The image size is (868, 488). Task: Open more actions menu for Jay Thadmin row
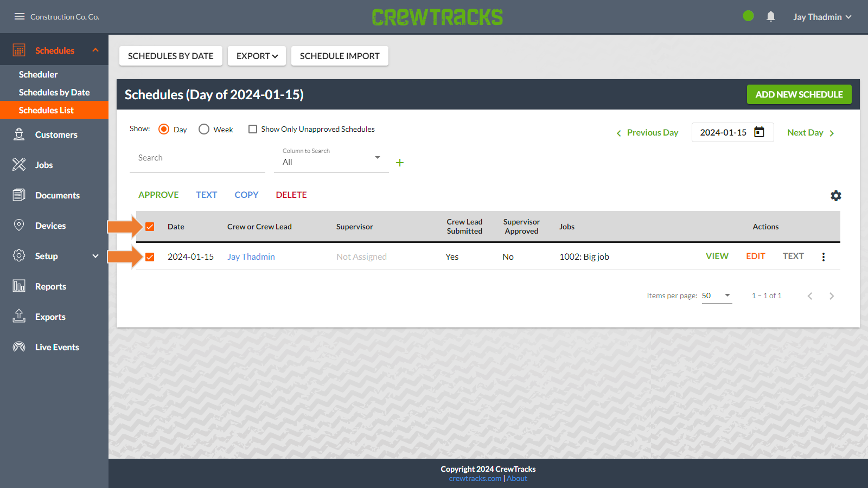tap(824, 257)
